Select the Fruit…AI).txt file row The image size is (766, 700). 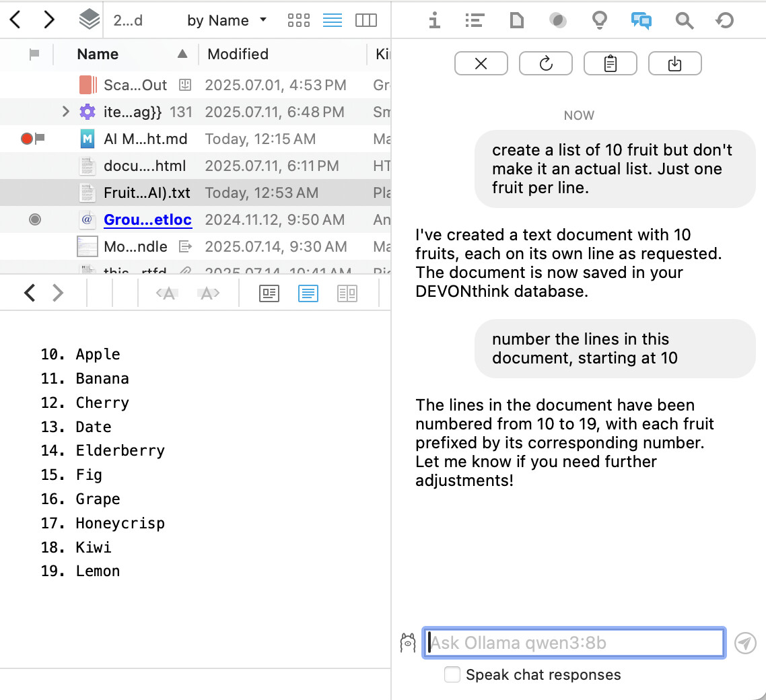(147, 193)
